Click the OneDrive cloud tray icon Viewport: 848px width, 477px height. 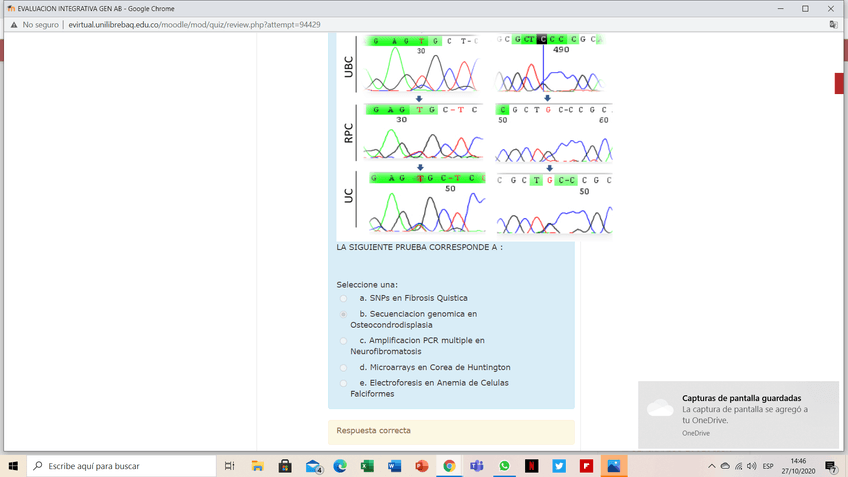(725, 466)
